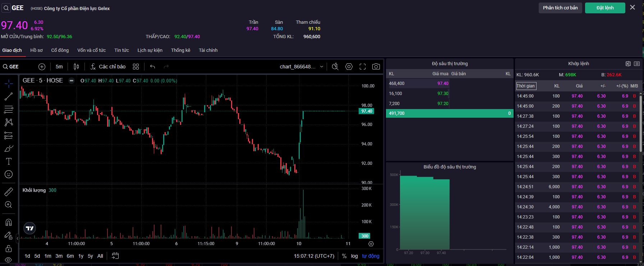Toggle magnet mode for drawings

coord(9,222)
